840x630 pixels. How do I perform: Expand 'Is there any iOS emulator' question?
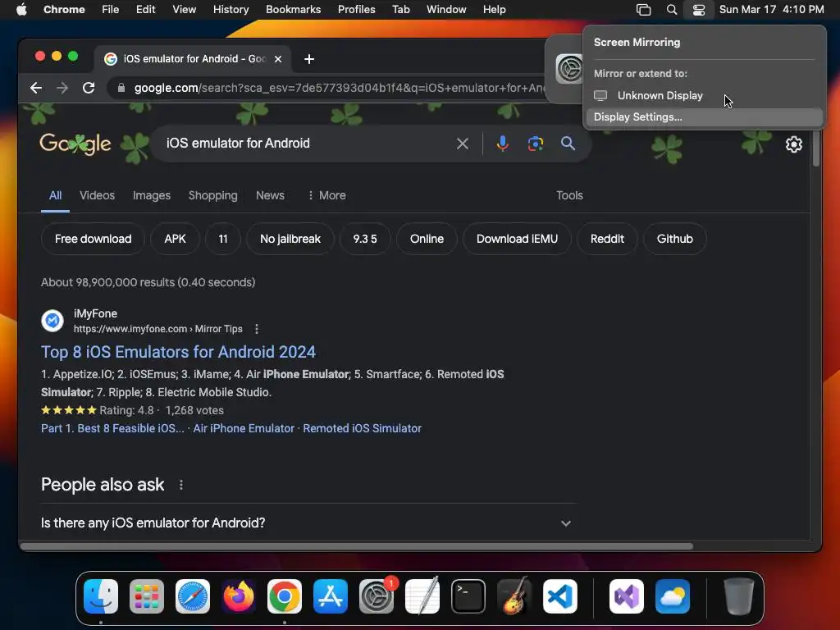click(307, 523)
